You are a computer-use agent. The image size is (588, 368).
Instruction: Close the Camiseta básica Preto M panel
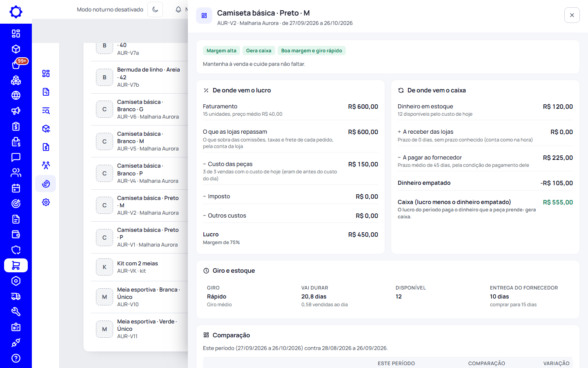coord(572,15)
